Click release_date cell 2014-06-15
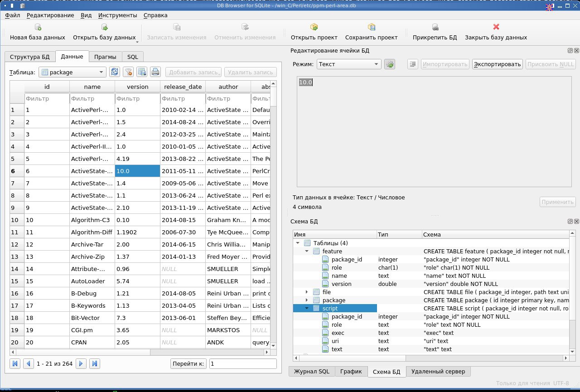The width and height of the screenshot is (580, 392). [183, 244]
